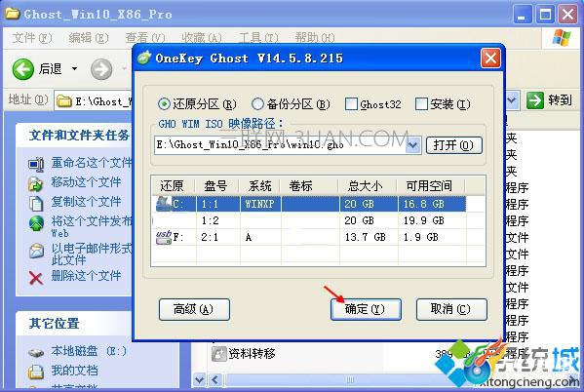Select the 备份分区(B) radio button
The image size is (584, 392).
tap(257, 104)
